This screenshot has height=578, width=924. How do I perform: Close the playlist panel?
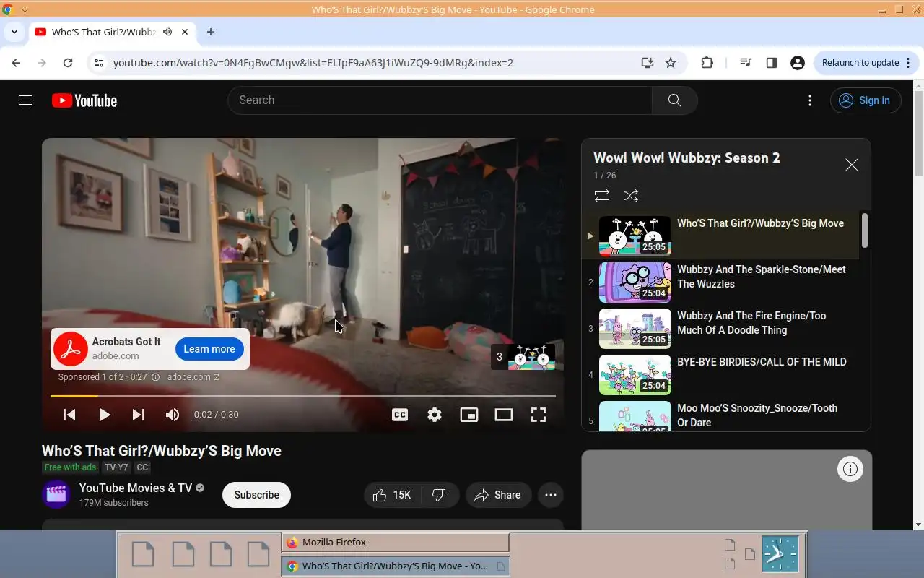(852, 165)
